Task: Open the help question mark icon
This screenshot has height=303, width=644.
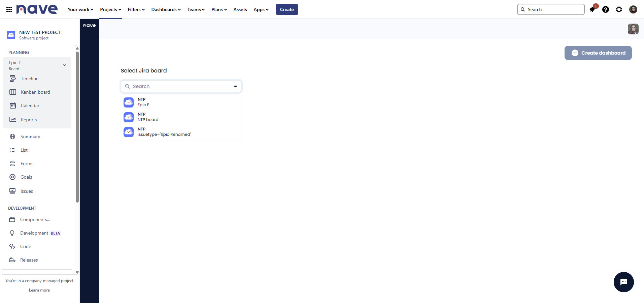Action: coord(606,9)
